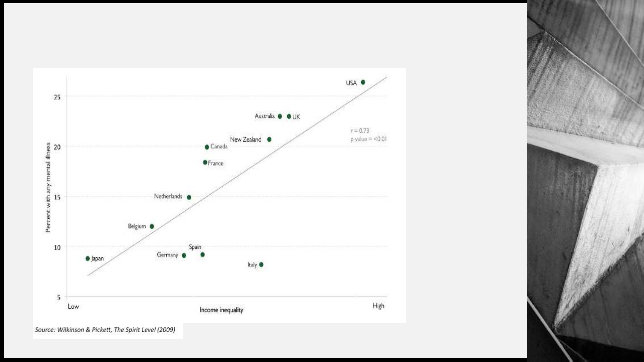Click the UK data point
The image size is (644, 362).
click(x=289, y=117)
